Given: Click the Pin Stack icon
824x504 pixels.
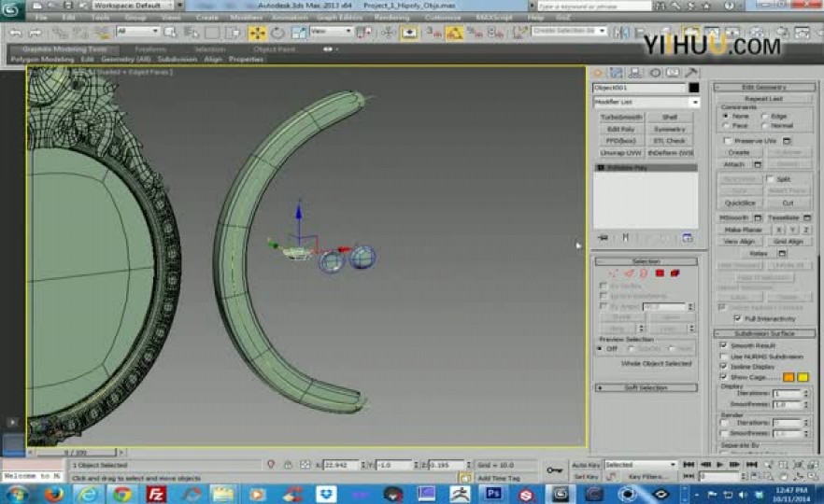Looking at the screenshot, I should pos(603,238).
